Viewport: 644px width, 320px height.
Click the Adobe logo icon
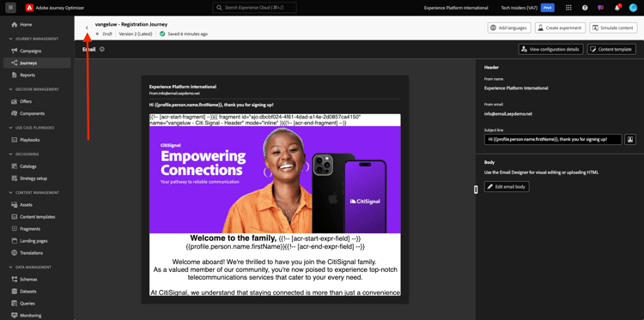coord(28,8)
